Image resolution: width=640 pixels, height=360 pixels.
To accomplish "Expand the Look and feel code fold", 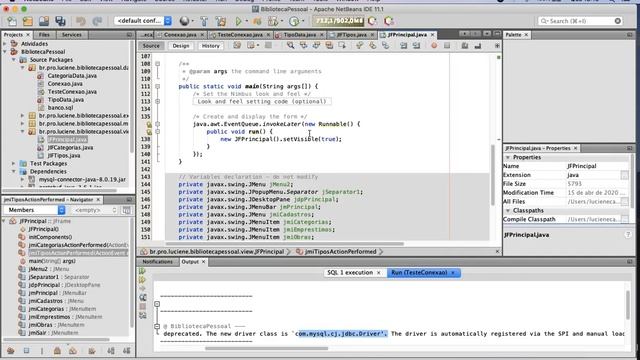I will [x=158, y=101].
